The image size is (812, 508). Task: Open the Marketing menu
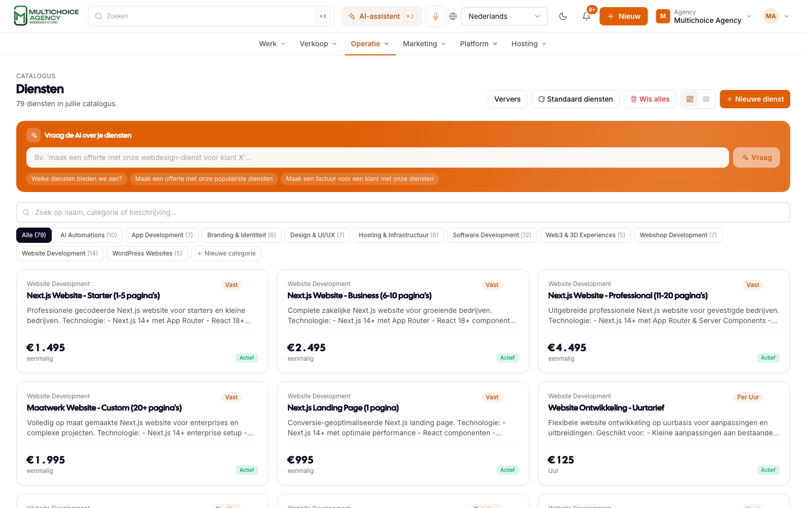[424, 44]
